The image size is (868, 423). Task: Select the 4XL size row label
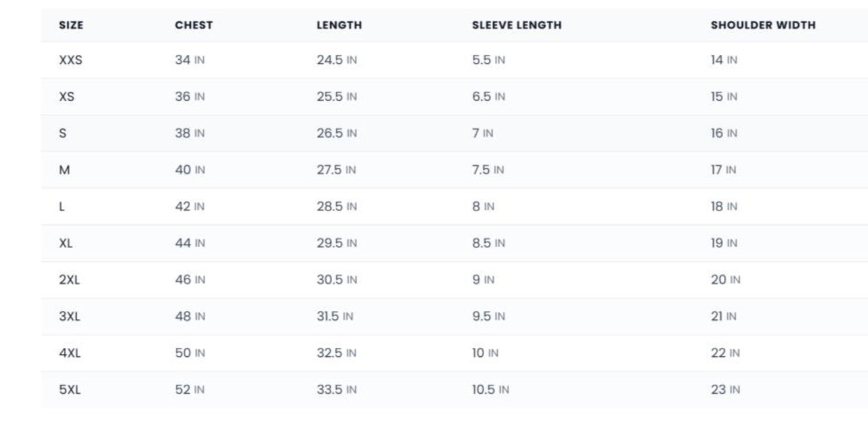pos(70,353)
